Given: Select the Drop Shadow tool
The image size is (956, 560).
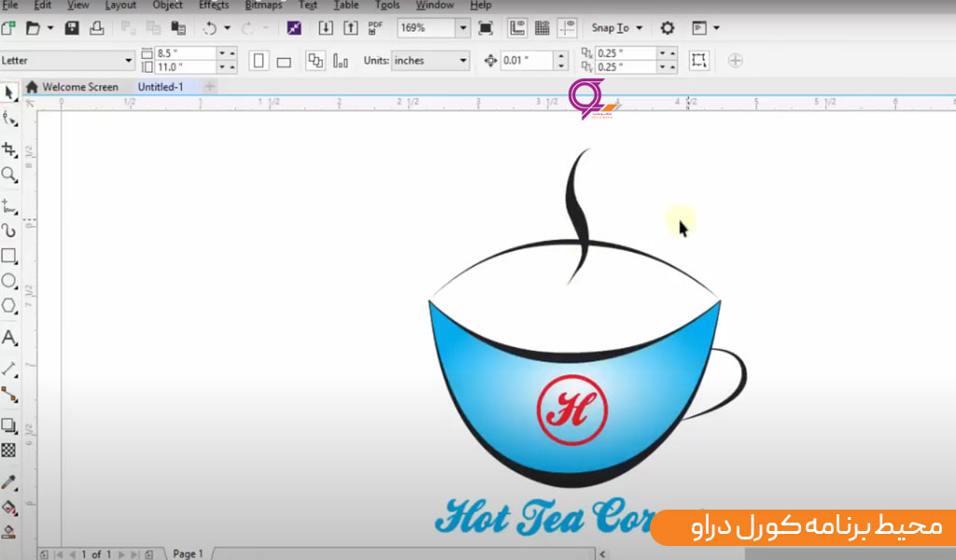Looking at the screenshot, I should coord(9,426).
